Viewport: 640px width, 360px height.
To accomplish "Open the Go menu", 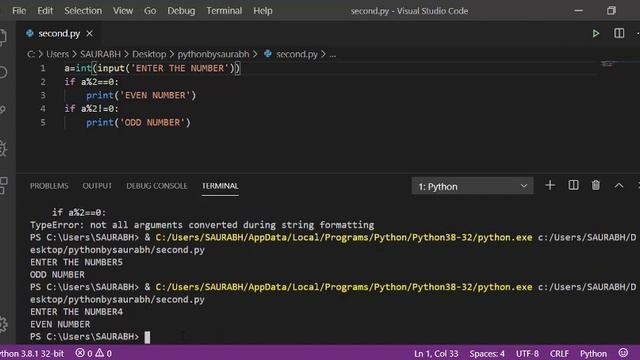I will click(150, 11).
